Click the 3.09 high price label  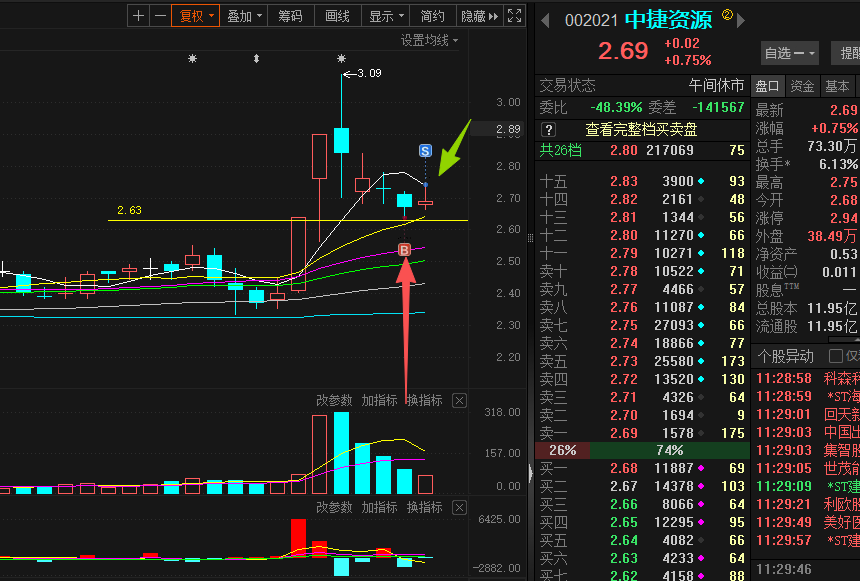[369, 73]
